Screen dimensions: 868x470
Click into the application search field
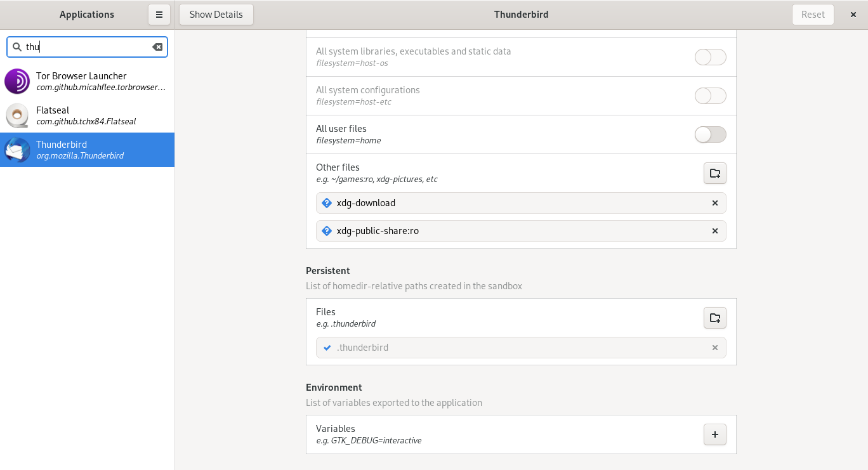pos(87,47)
